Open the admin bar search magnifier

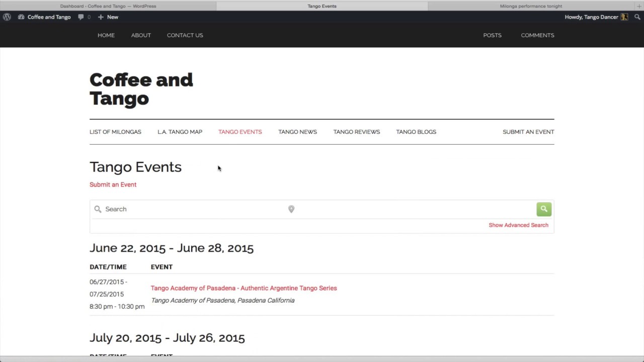click(637, 17)
